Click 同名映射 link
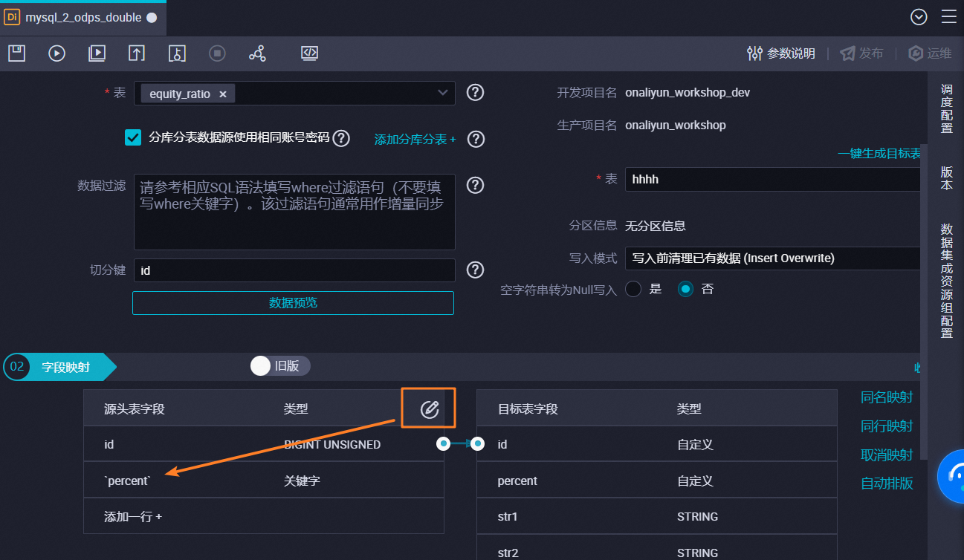964x560 pixels. (x=887, y=397)
